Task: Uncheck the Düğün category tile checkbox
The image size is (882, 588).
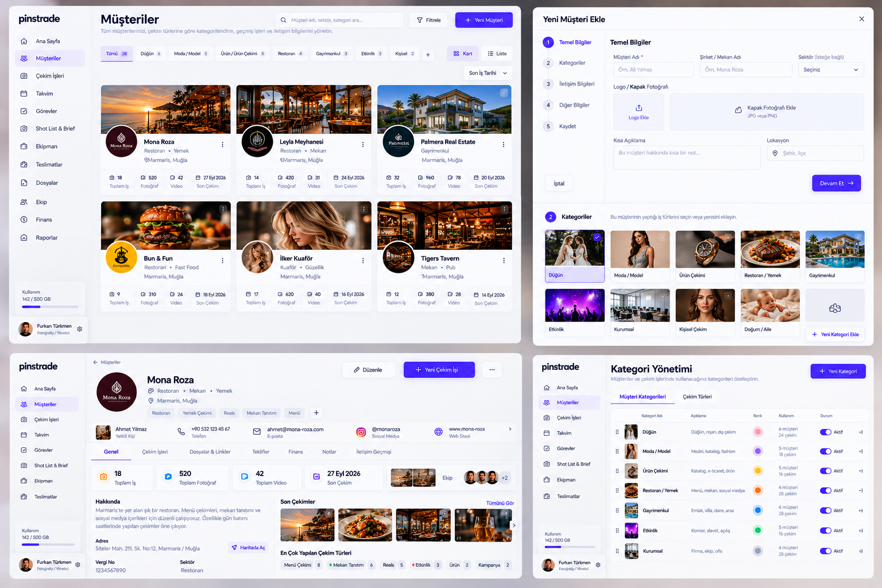Action: click(597, 237)
